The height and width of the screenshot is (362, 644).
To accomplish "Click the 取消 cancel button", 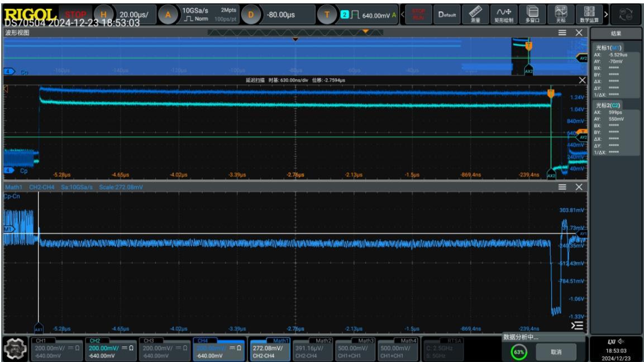I will point(556,352).
